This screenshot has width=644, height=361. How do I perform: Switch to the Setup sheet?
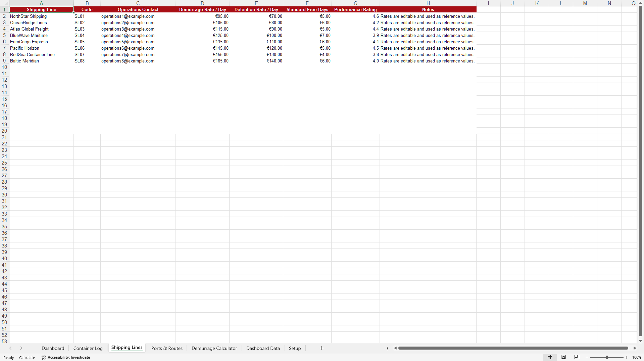[x=295, y=348]
